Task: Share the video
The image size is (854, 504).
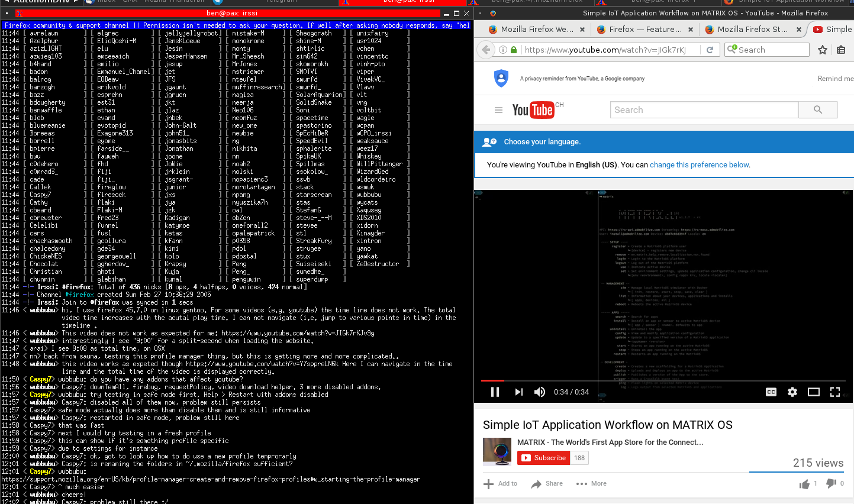Action: pos(547,484)
